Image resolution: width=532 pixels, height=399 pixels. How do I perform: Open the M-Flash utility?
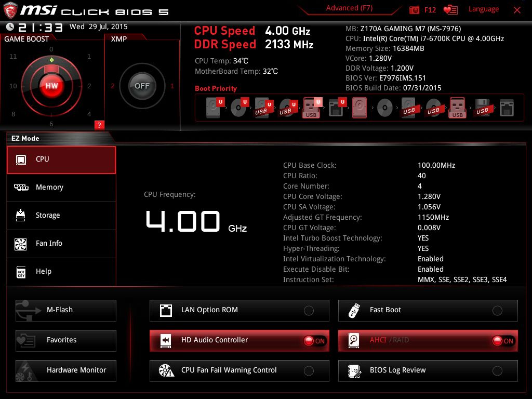(x=66, y=311)
